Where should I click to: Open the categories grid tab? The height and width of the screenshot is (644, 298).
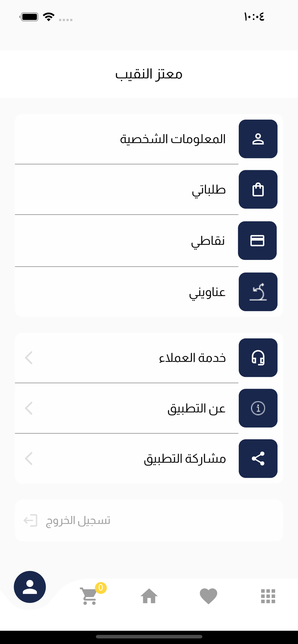[x=268, y=596]
